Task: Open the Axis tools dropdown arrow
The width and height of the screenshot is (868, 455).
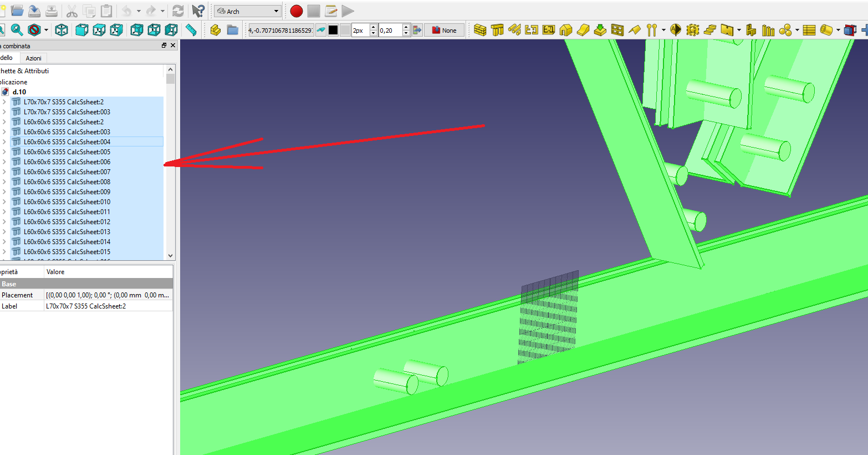Action: [663, 30]
